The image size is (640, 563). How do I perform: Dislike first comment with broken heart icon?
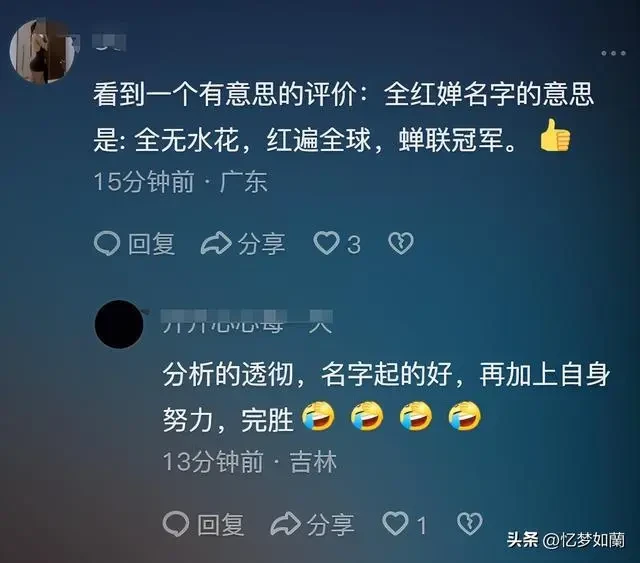(401, 244)
